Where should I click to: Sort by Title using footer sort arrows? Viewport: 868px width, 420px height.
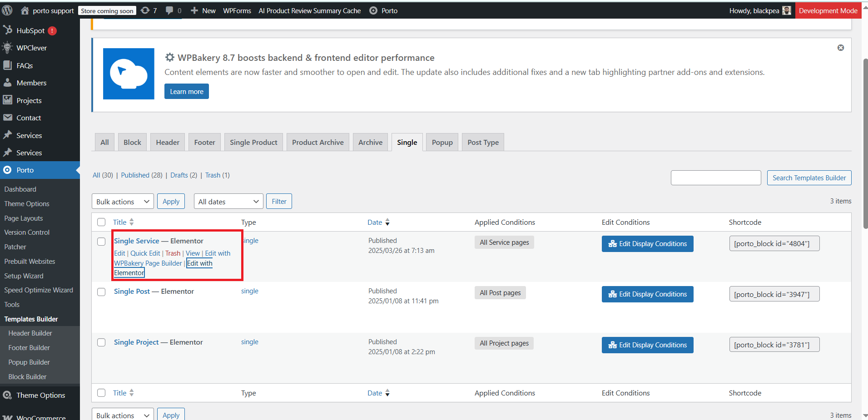point(131,393)
